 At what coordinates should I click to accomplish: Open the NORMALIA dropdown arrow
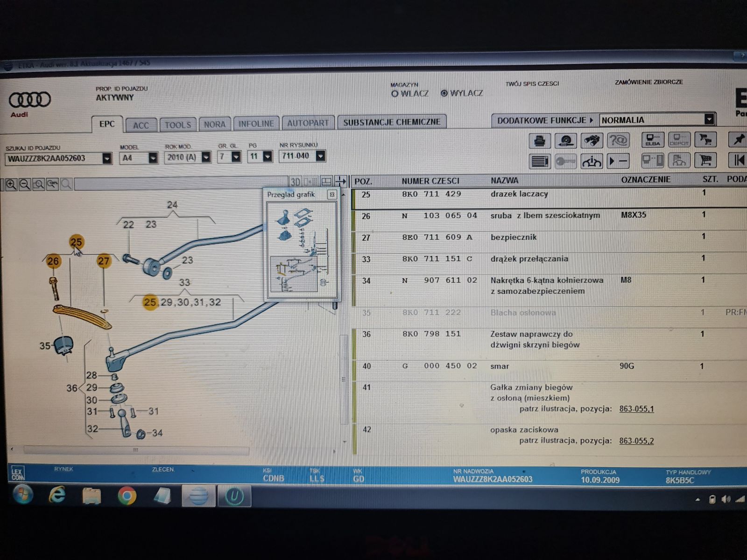(709, 119)
